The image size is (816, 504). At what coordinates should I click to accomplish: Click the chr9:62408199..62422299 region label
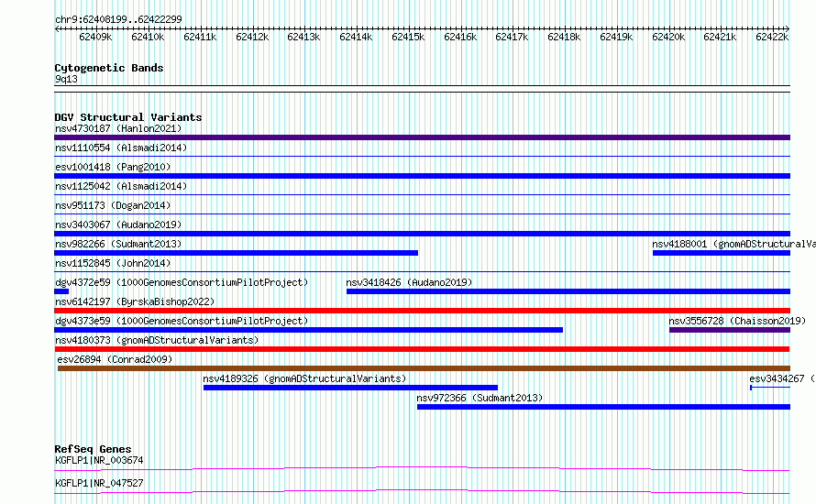click(x=118, y=19)
